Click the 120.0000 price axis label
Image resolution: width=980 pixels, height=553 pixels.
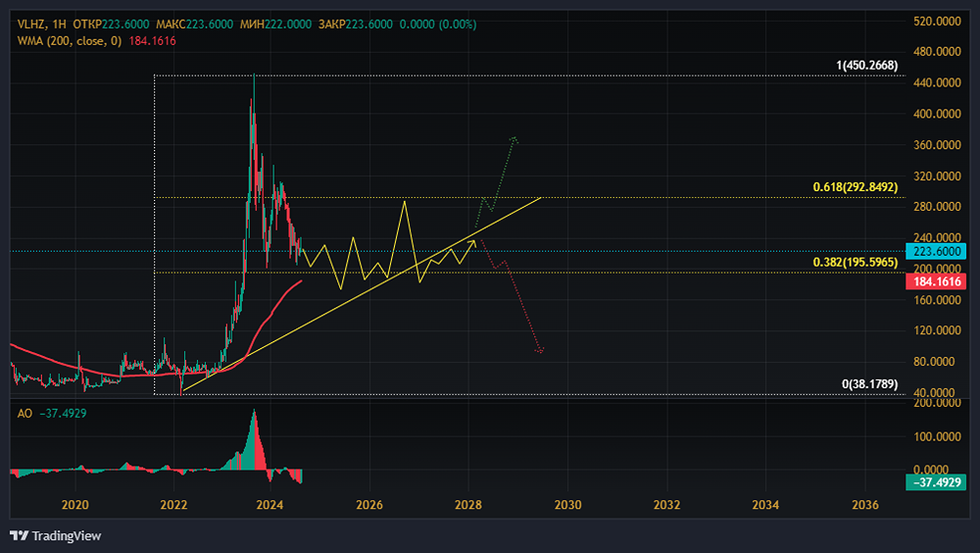pos(937,330)
